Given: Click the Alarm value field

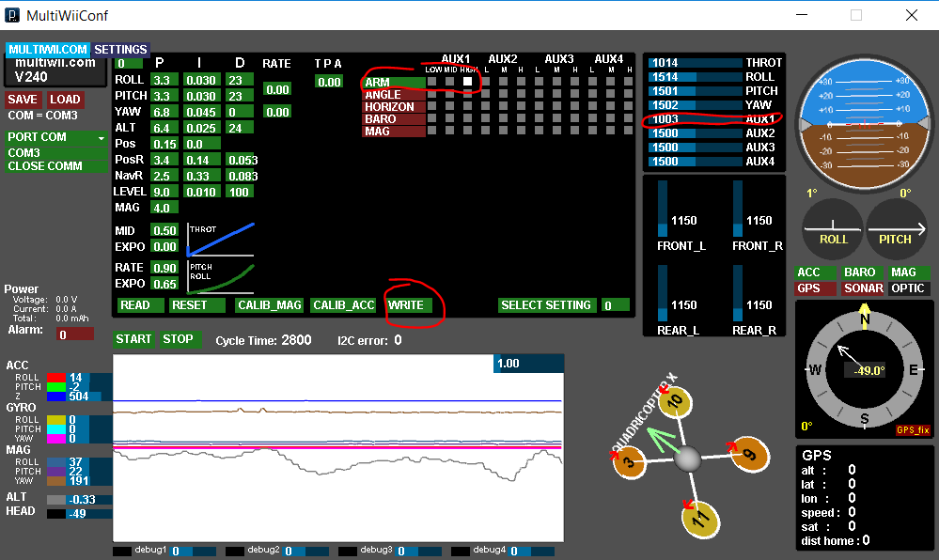Looking at the screenshot, I should [75, 334].
